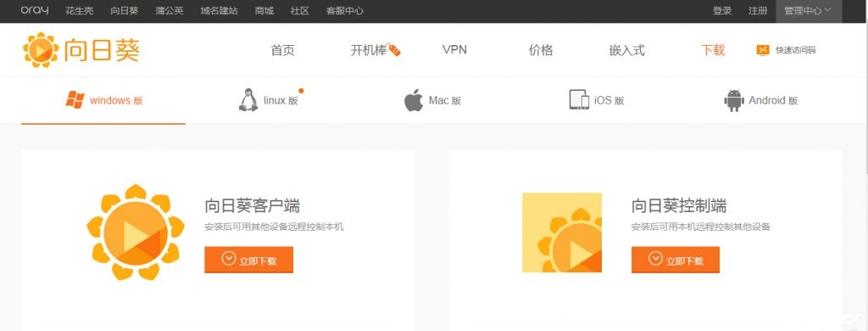Open 客服中心 link in top bar
868x331 pixels.
pyautogui.click(x=345, y=11)
